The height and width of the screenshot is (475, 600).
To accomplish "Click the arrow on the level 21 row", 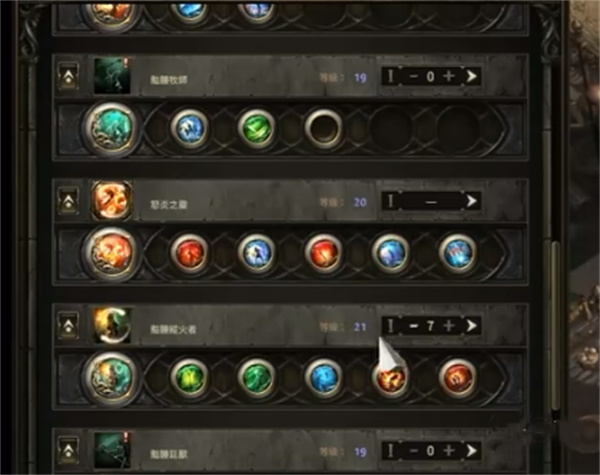I will coord(471,326).
